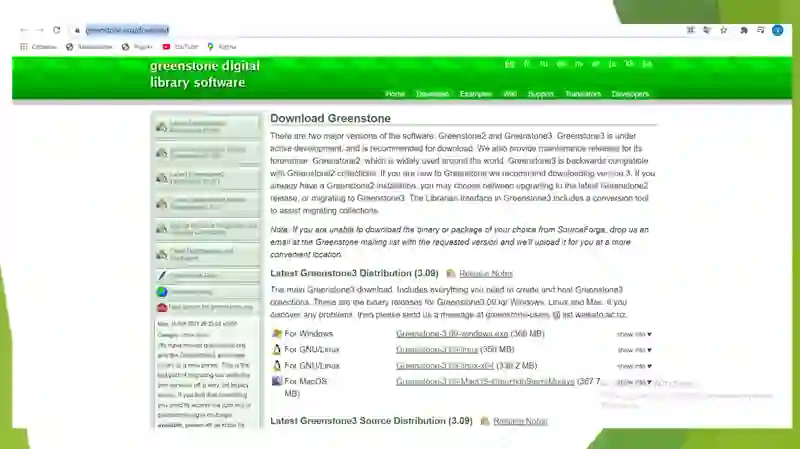The width and height of the screenshot is (800, 449).
Task: Open the sidebar item with the red icon
Action: (207, 307)
